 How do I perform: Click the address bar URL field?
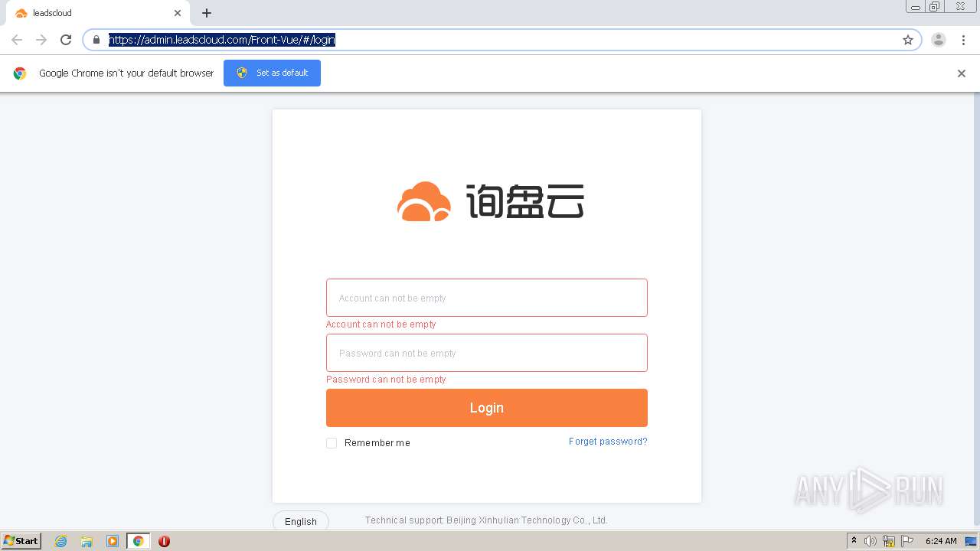click(501, 40)
